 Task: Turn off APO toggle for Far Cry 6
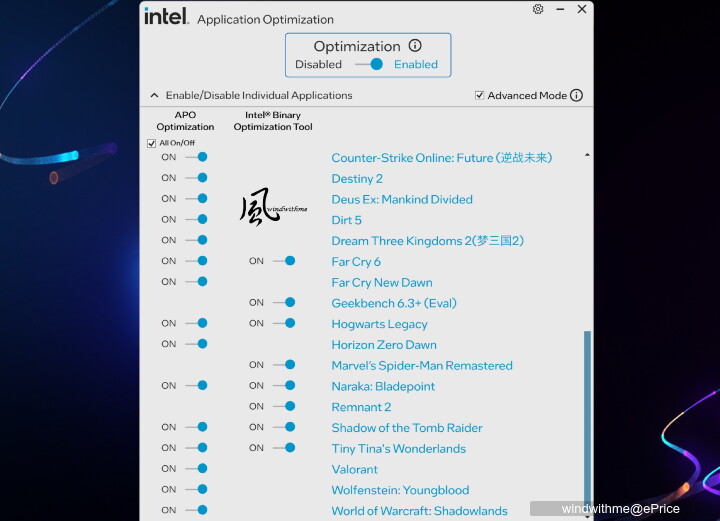196,261
